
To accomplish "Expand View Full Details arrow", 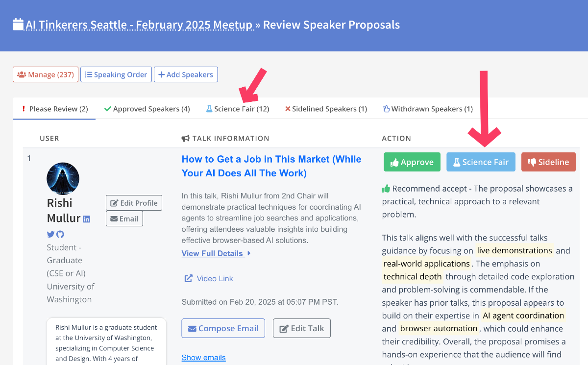I will pyautogui.click(x=249, y=253).
